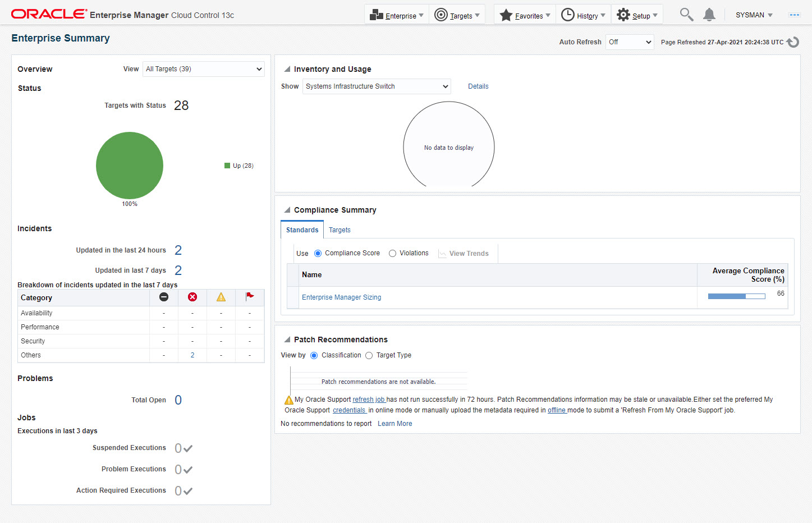Click the Others critical incidents count 2
The width and height of the screenshot is (812, 523).
point(192,355)
